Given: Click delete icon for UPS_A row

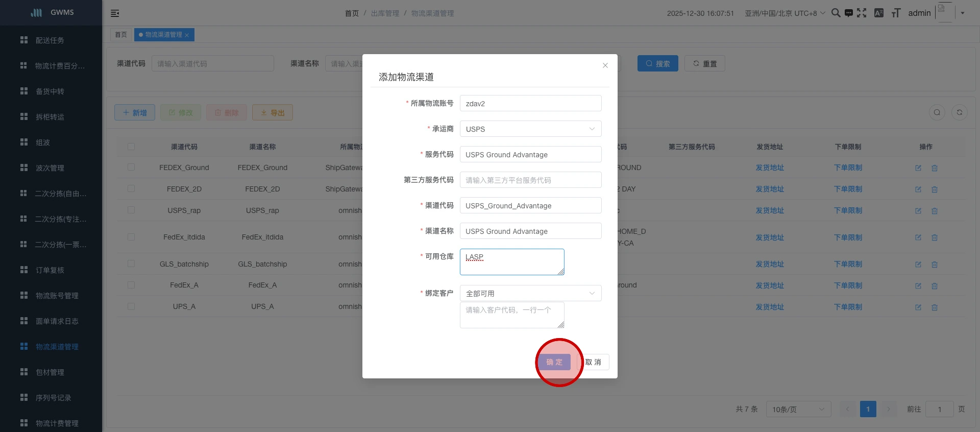Looking at the screenshot, I should [935, 307].
